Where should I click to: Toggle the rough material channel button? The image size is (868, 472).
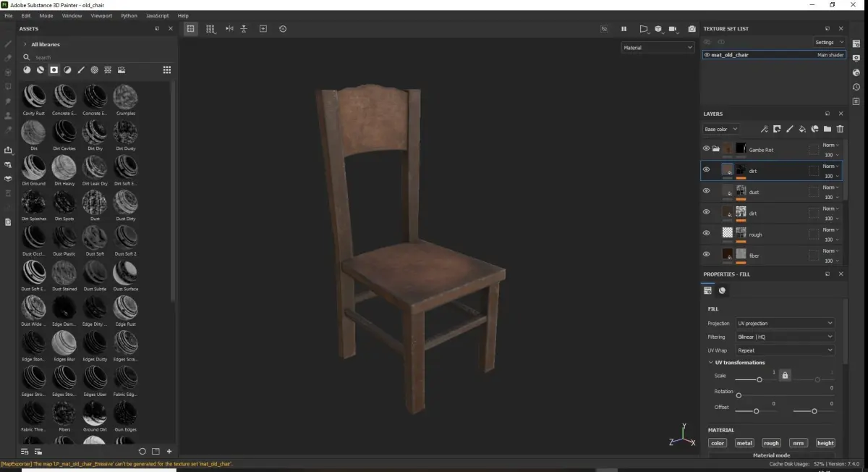tap(771, 443)
